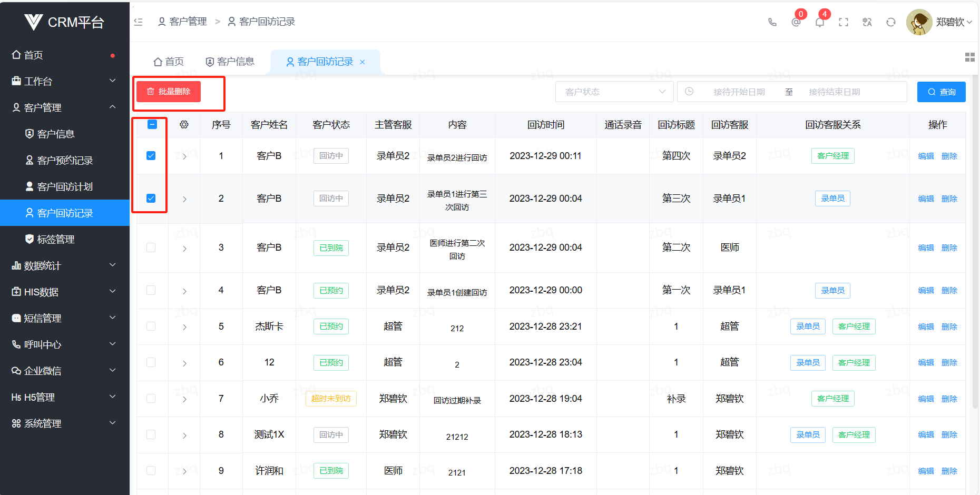Click 删除 for row 2
The image size is (980, 495).
949,199
